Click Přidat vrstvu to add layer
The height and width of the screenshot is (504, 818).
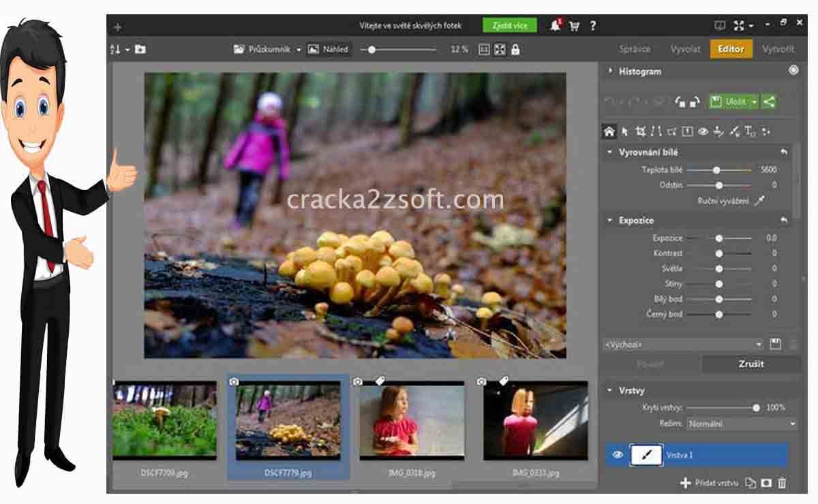710,483
